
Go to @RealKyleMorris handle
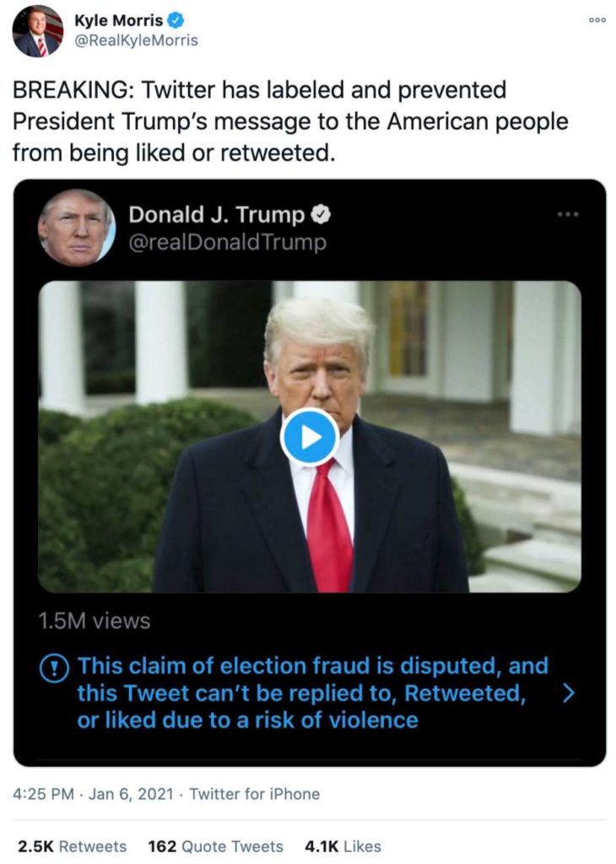[136, 40]
